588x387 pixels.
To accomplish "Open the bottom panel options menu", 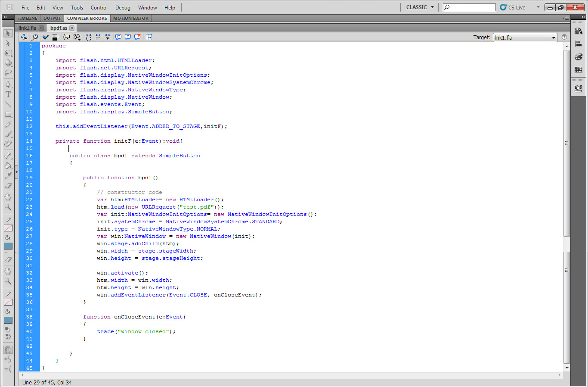I will pos(566,18).
